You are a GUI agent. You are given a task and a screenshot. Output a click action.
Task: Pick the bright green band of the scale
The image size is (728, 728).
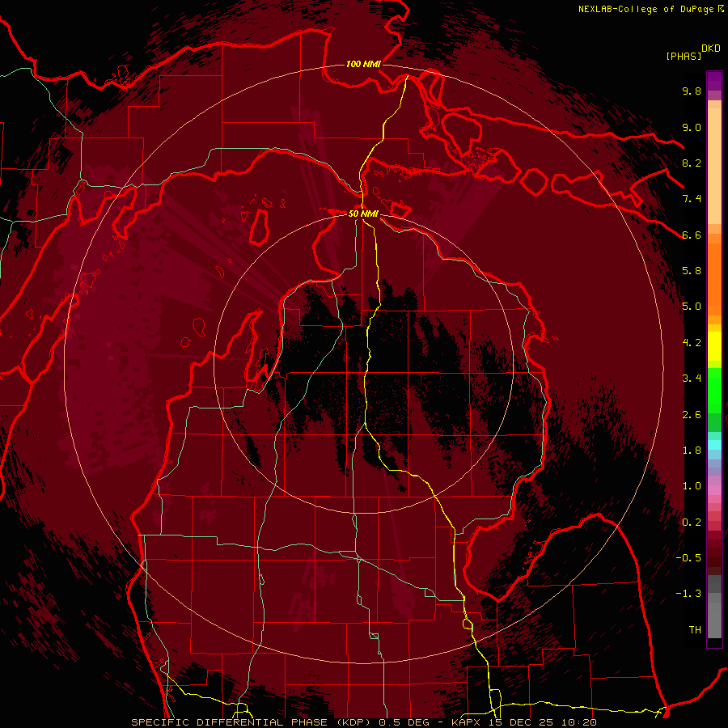tap(714, 390)
